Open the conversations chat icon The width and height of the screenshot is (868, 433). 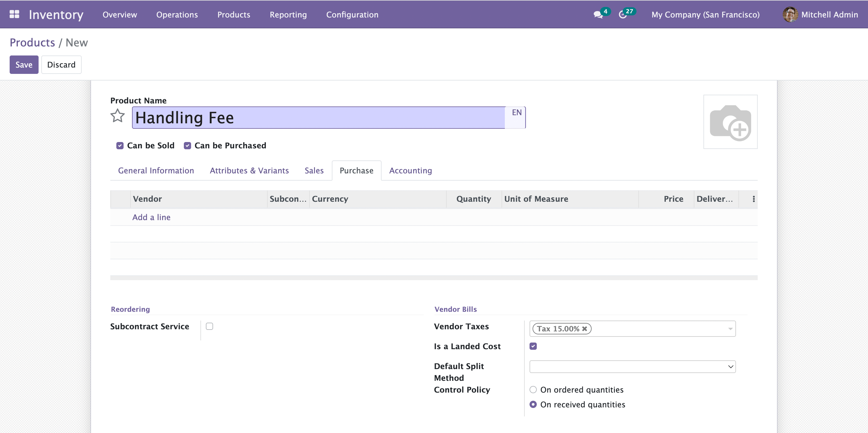click(598, 14)
